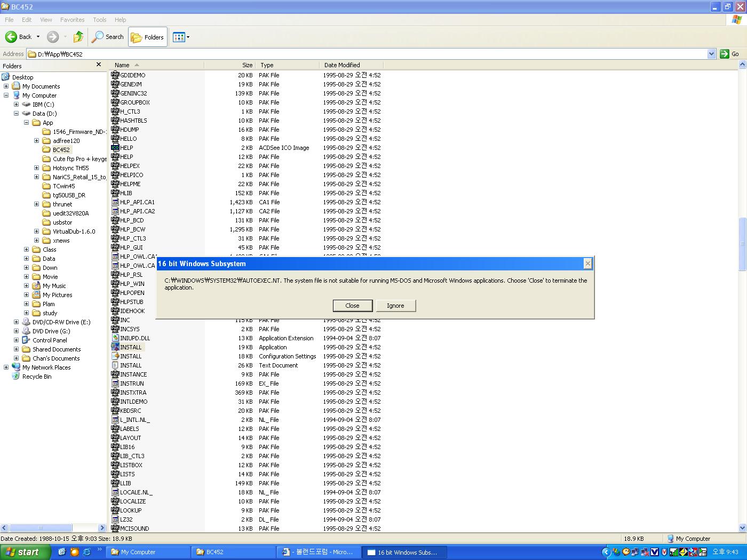Click the vertical scrollbar thumb of file list

tap(742, 244)
